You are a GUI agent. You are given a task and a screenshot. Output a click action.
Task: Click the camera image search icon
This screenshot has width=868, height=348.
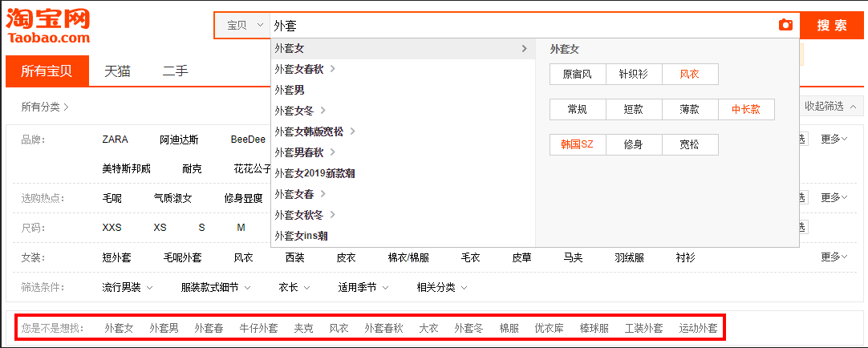785,25
